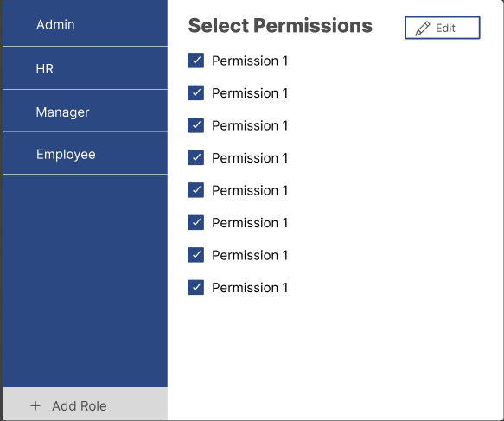The image size is (504, 421).
Task: Click the fourth Permission 1 label text
Action: [250, 158]
